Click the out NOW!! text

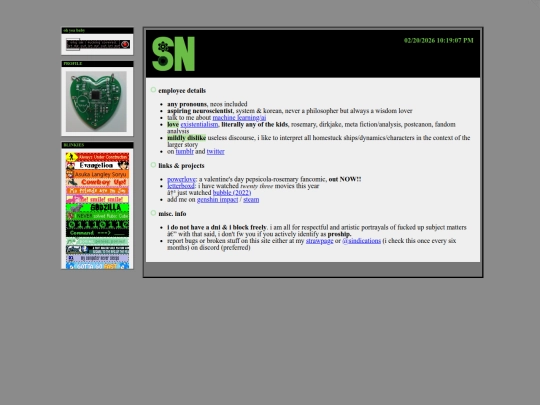pyautogui.click(x=345, y=179)
